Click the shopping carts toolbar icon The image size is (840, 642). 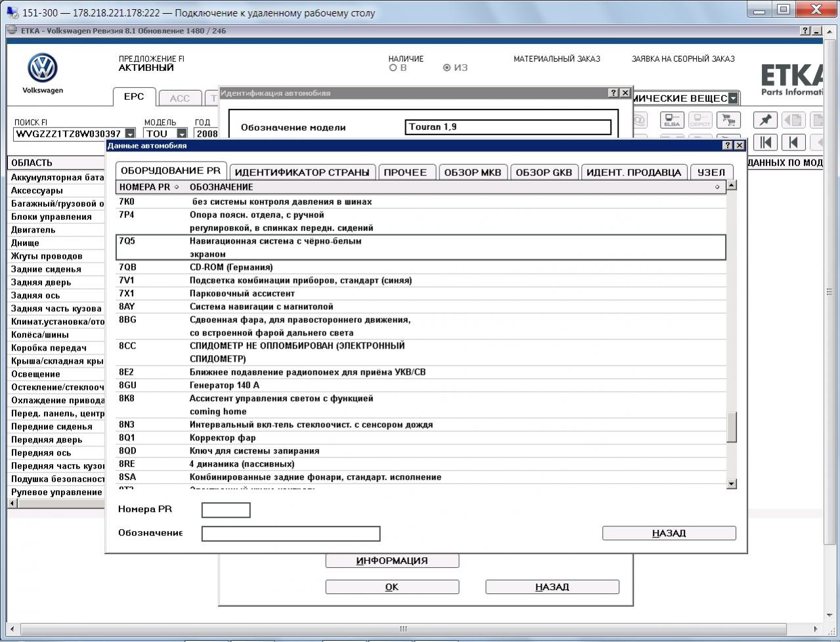[727, 120]
